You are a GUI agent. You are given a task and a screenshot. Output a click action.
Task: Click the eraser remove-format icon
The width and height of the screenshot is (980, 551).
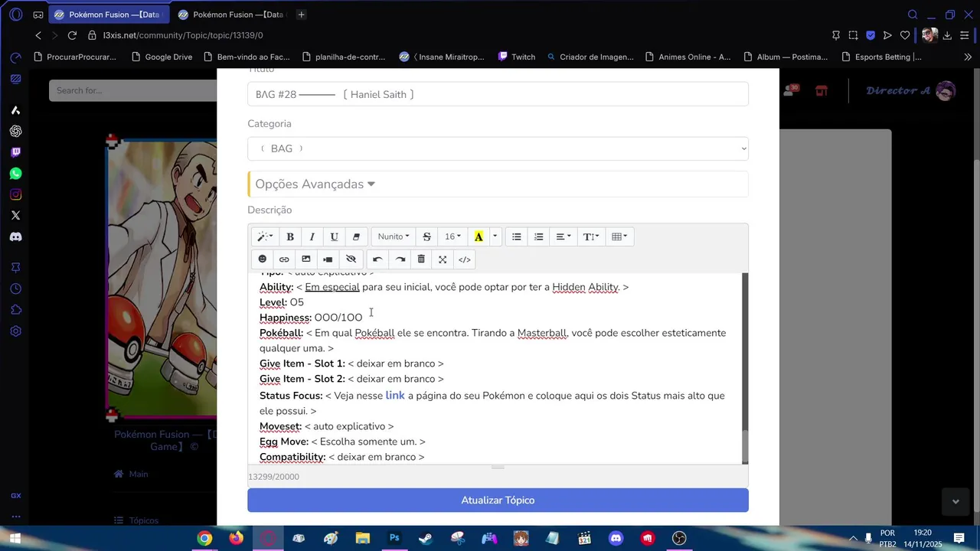click(x=356, y=236)
